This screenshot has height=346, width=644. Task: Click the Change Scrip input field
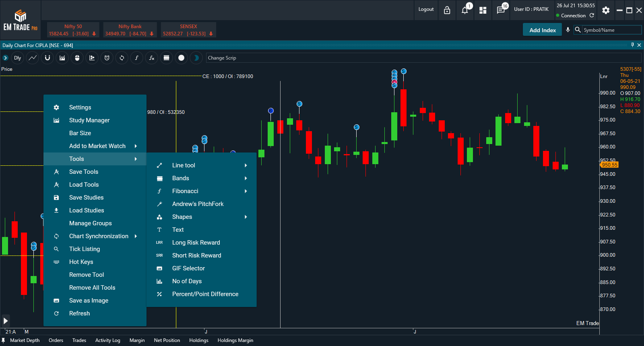(x=424, y=58)
